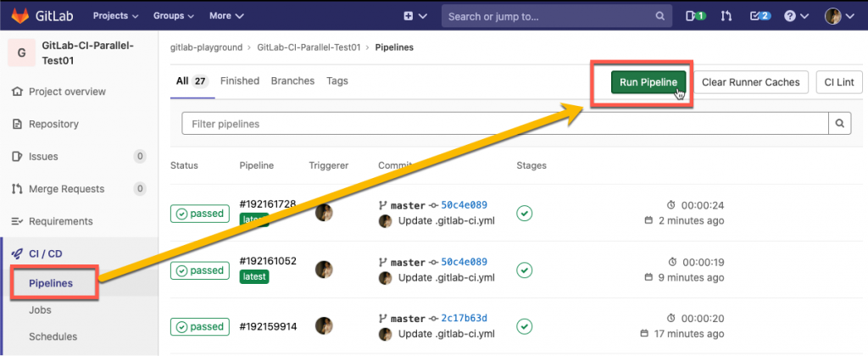Select Pipelines in the sidebar submenu

click(51, 283)
